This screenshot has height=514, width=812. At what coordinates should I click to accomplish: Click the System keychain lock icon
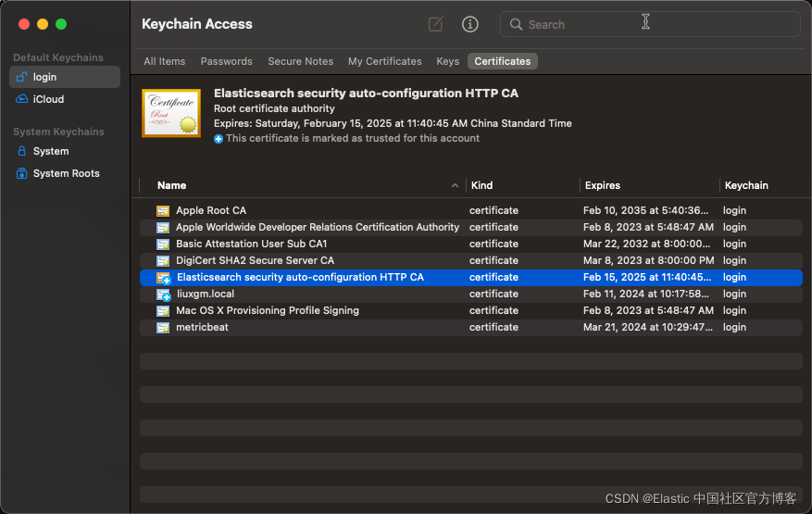pos(22,151)
